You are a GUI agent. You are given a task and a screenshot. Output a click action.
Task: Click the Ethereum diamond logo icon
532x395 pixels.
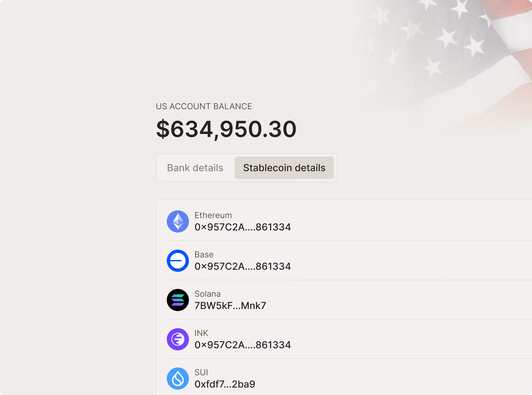tap(178, 221)
